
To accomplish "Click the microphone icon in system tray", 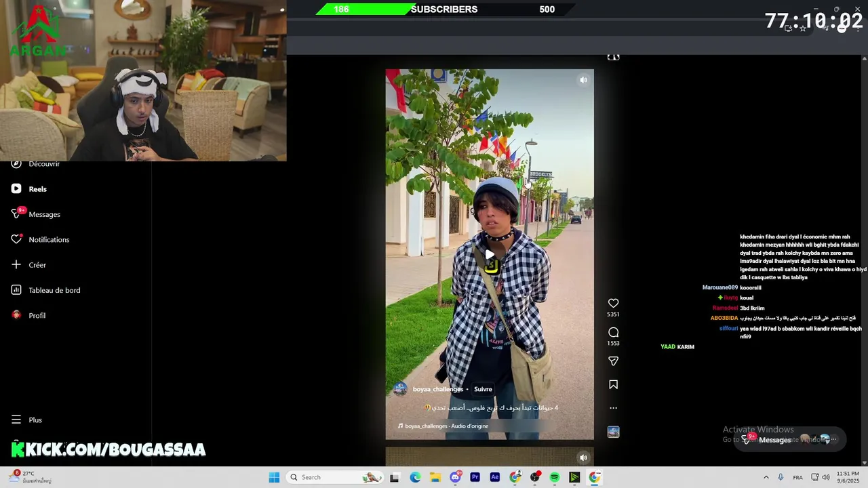I will coord(781,477).
